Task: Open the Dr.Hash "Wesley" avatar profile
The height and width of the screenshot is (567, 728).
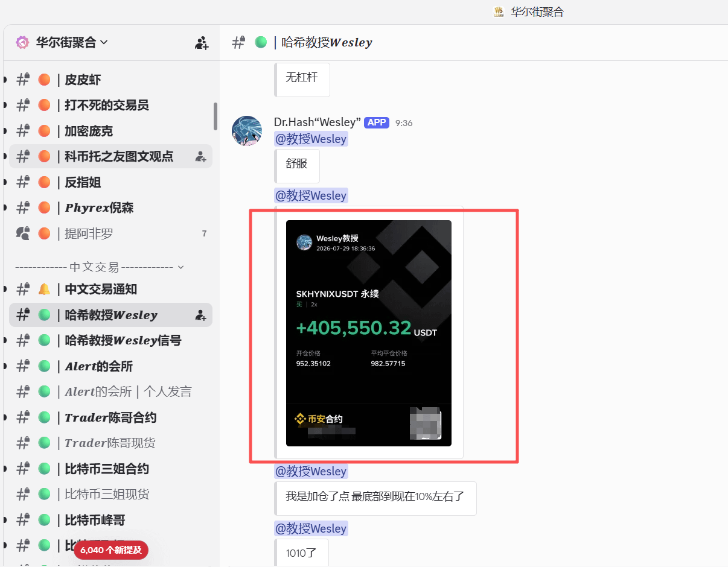Action: pos(247,131)
